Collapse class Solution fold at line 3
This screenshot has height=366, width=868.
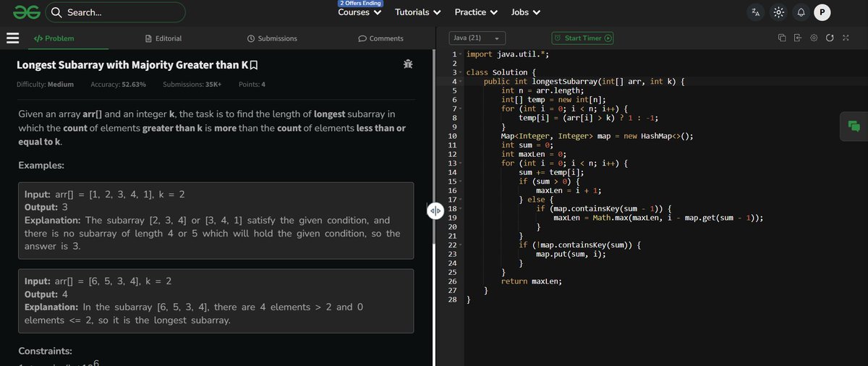pos(460,73)
